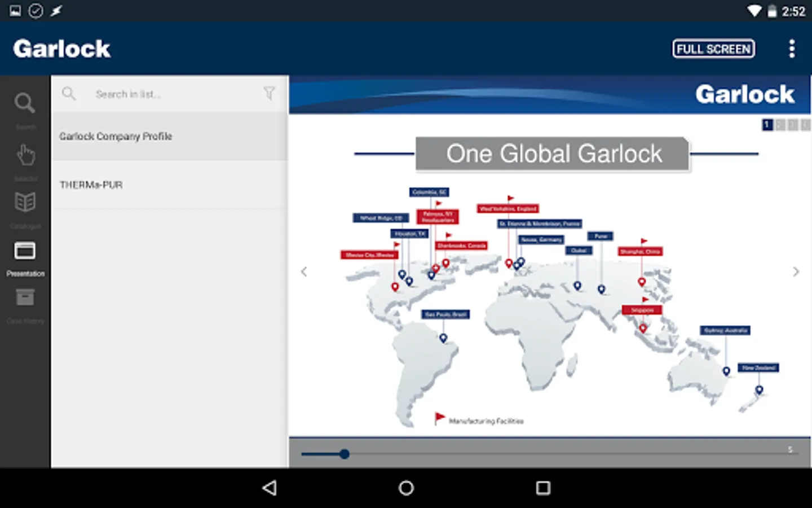Click the Shanghai red map pin
812x508 pixels.
click(642, 282)
